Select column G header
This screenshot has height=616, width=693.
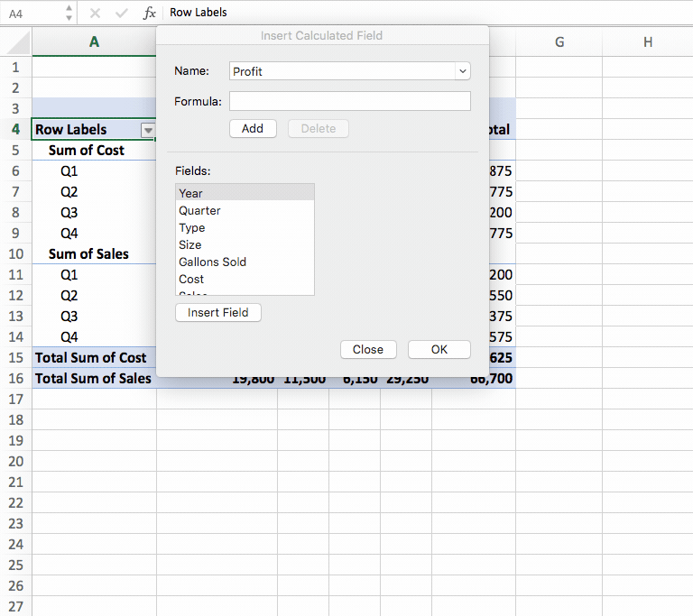click(x=559, y=41)
